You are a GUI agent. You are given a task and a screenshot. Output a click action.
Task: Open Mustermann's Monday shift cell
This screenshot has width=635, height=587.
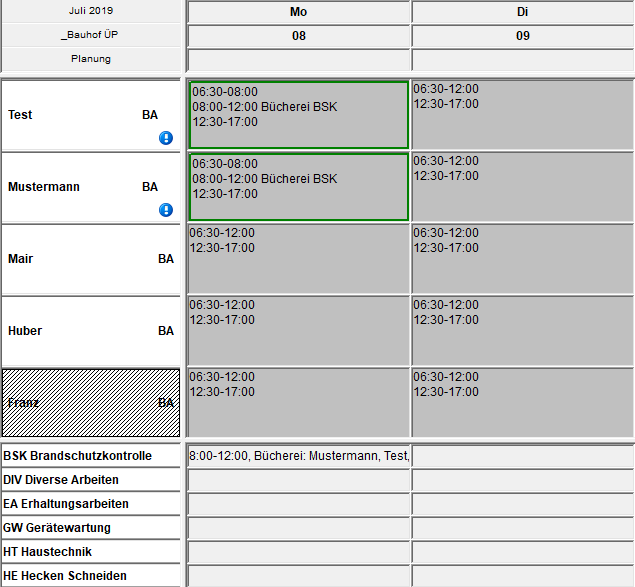[298, 187]
